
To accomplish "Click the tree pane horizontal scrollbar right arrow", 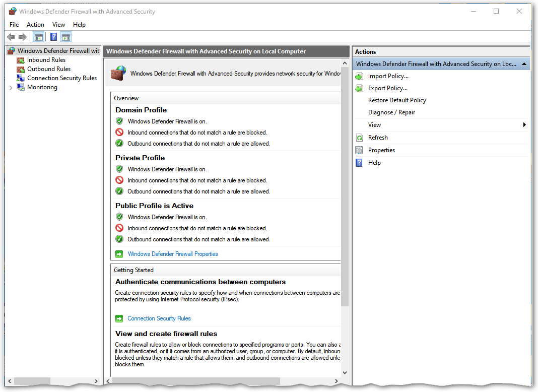I will point(96,381).
